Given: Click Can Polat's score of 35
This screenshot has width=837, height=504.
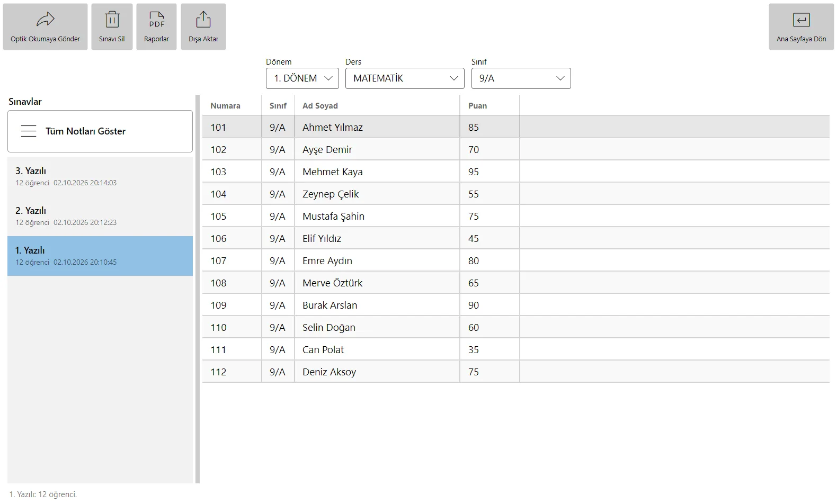Looking at the screenshot, I should click(474, 349).
